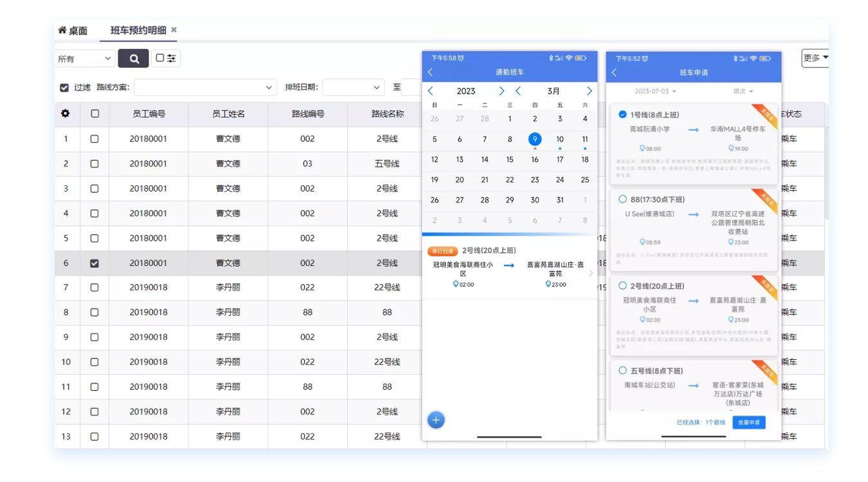Screen dimensions: 868x482
Task: Go back from 通勤班车 phone screen
Action: [430, 73]
